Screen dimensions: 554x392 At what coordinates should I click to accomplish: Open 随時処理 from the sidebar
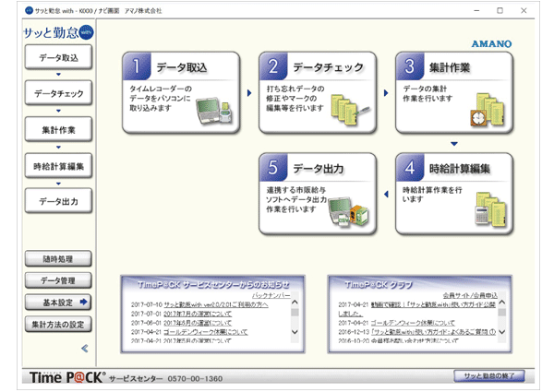58,259
